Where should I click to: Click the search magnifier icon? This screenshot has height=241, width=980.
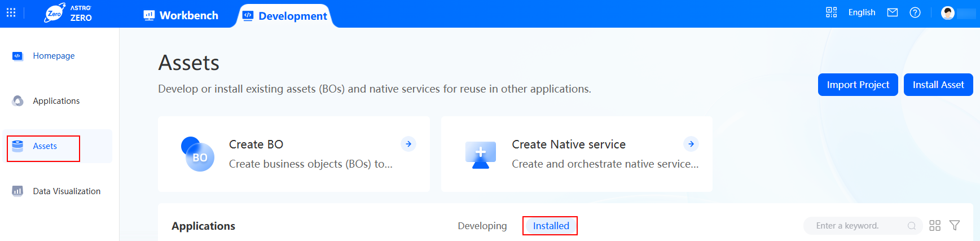[x=912, y=226]
